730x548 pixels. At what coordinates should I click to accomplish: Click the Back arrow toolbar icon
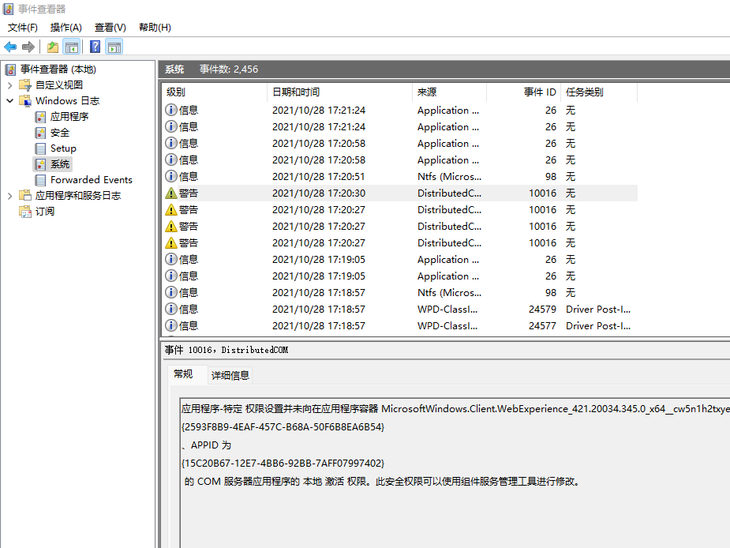click(x=11, y=47)
